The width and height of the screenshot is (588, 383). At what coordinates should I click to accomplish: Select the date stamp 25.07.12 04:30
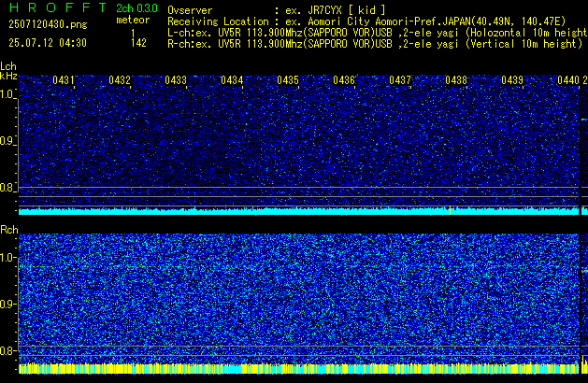(x=48, y=43)
